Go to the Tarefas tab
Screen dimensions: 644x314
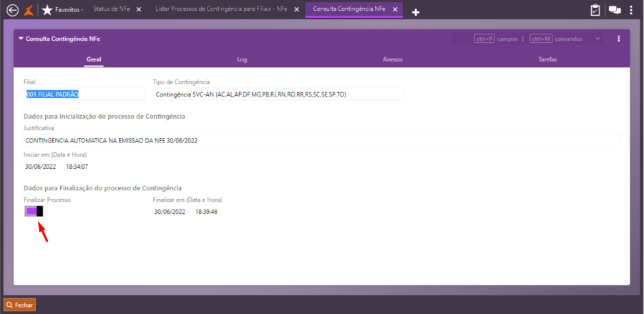(x=547, y=59)
